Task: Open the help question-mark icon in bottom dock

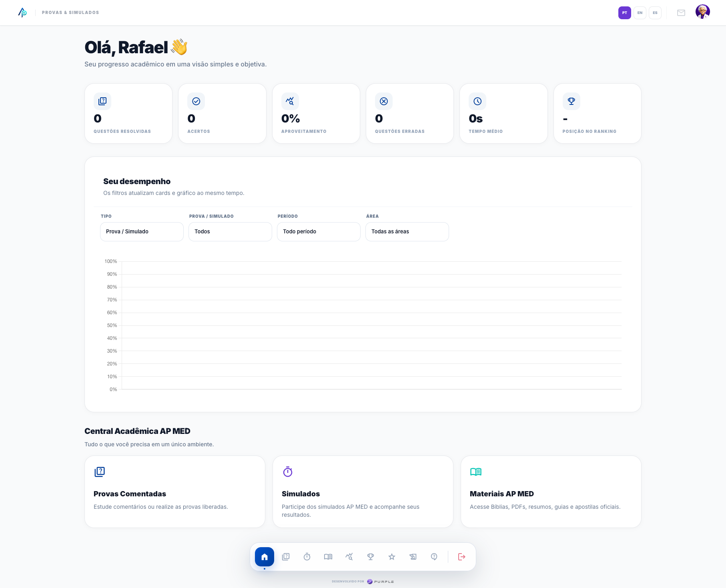Action: click(x=434, y=557)
